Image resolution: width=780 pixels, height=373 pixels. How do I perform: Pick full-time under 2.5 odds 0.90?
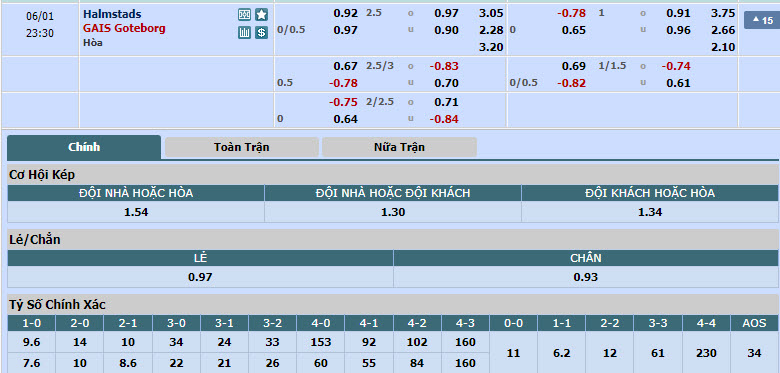pyautogui.click(x=446, y=30)
